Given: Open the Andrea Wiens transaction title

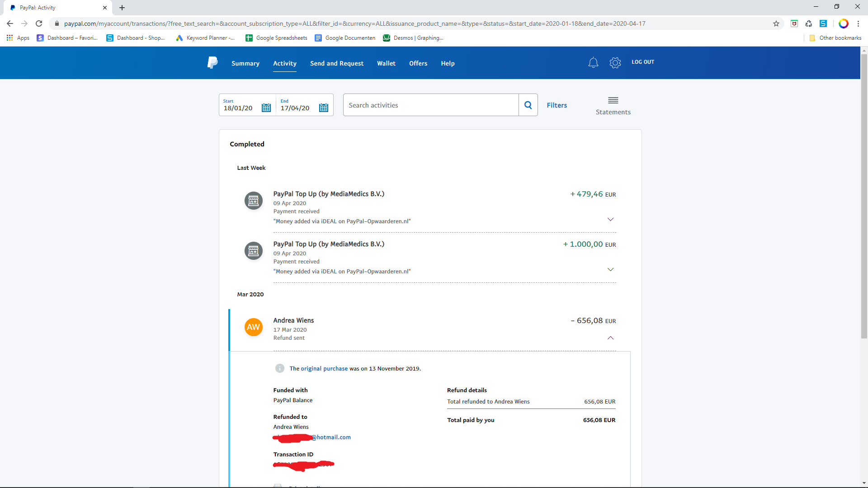Looking at the screenshot, I should click(293, 320).
